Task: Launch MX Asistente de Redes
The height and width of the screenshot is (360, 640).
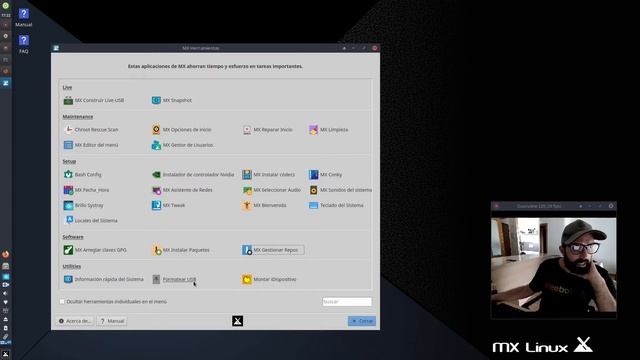Action: 182,190
